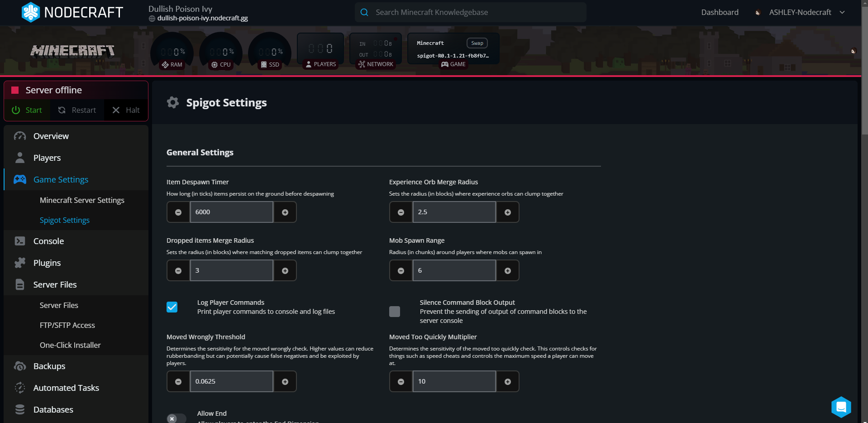Increase the Mob Spawn Range
Screen dimensions: 868x423
[x=508, y=270]
